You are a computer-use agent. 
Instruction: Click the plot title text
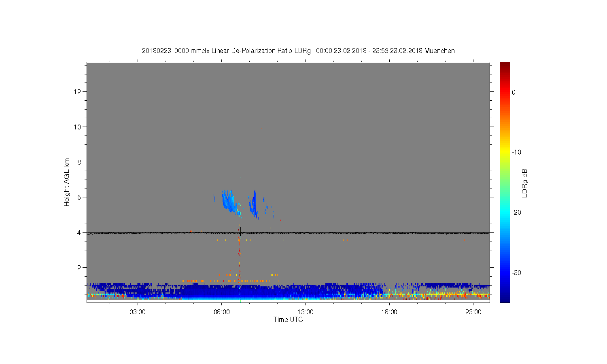point(298,51)
